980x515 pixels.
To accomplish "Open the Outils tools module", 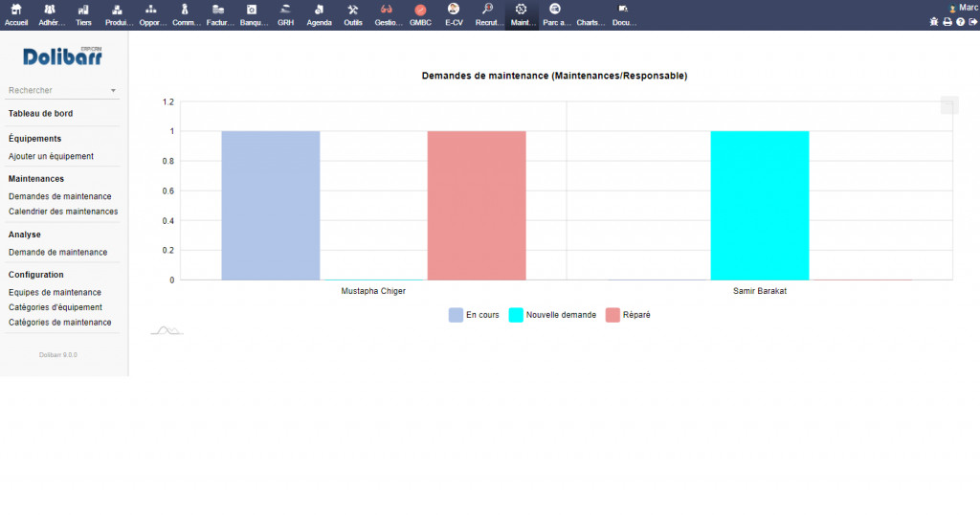I will [x=353, y=15].
